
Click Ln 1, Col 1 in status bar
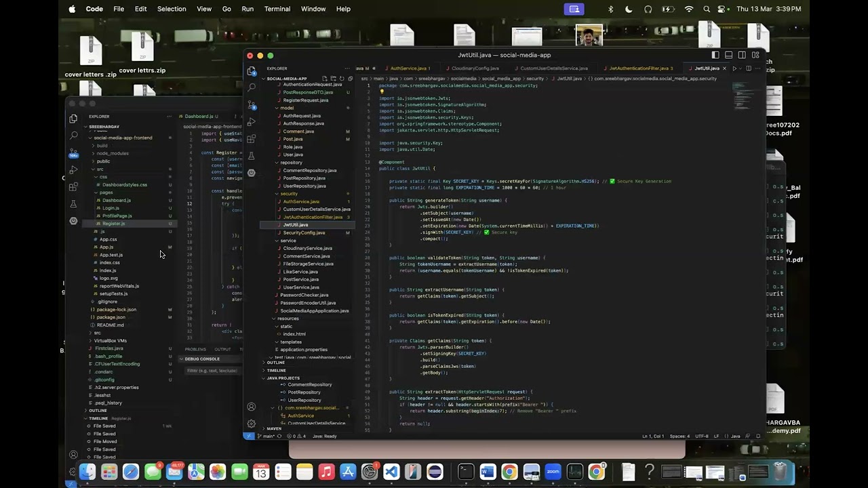pos(653,436)
